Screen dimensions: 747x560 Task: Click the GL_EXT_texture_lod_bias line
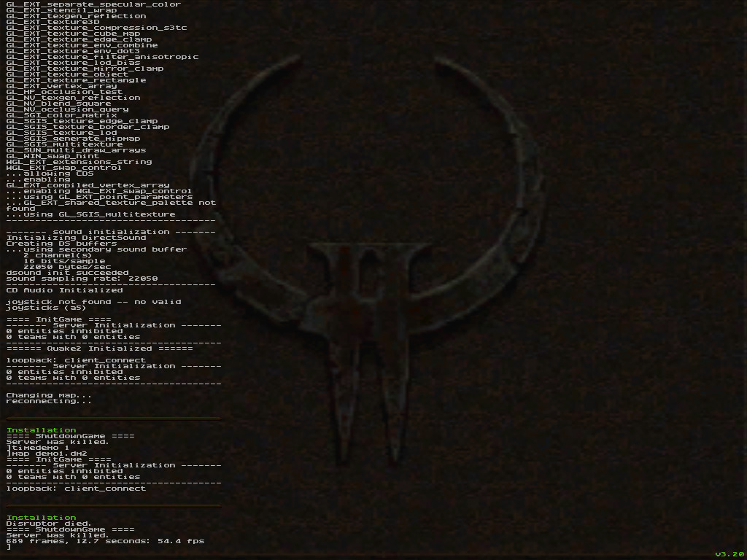point(74,63)
